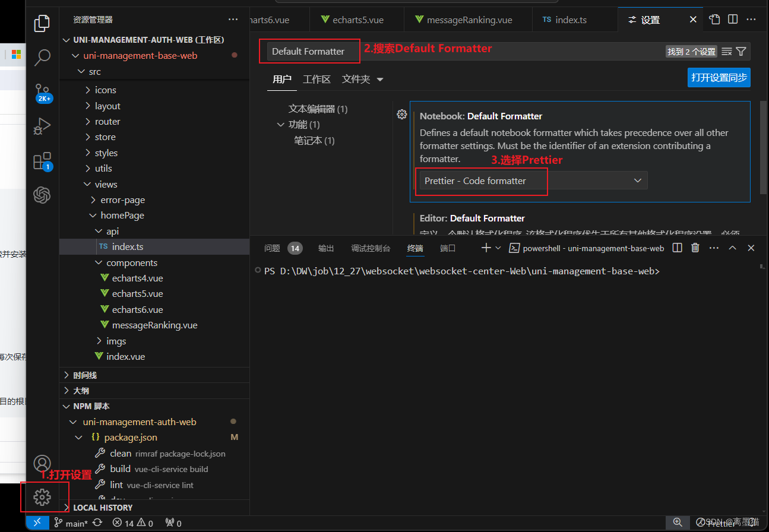Close the terminal panel with X icon
Screen dimensions: 769x532
751,248
